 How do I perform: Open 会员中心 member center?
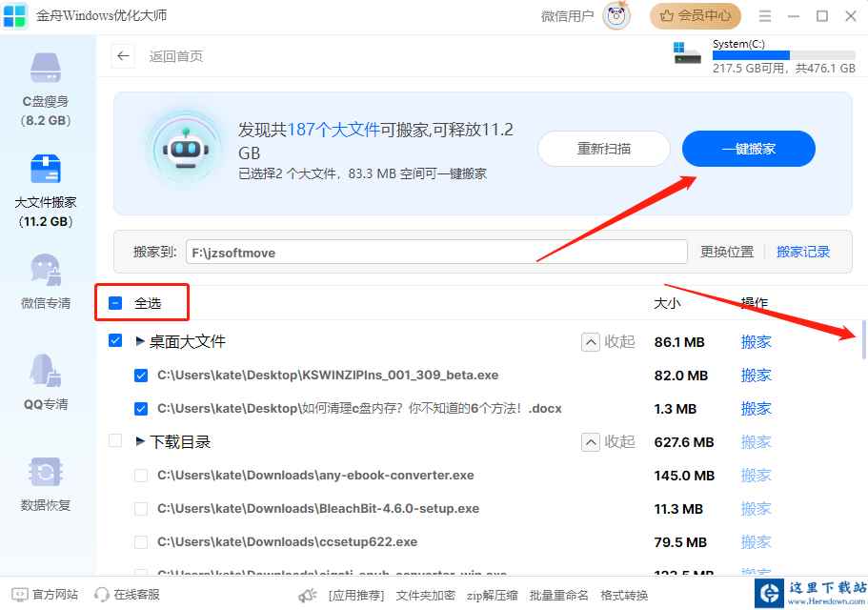(x=696, y=16)
